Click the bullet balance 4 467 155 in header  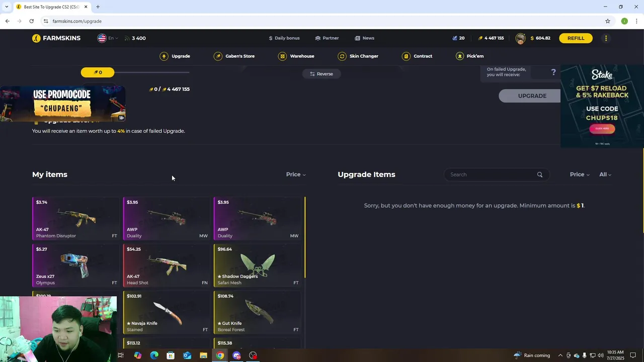point(491,38)
